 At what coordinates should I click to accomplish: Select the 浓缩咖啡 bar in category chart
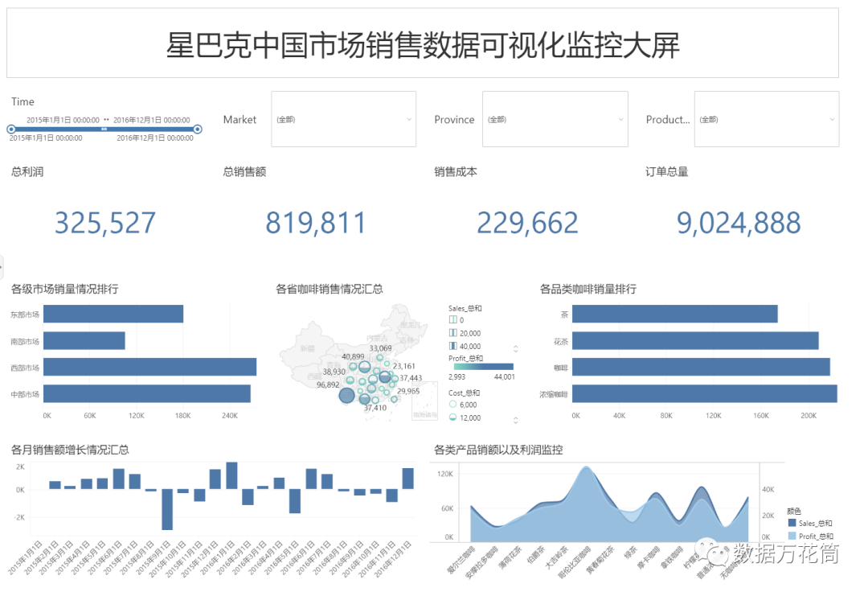[704, 393]
